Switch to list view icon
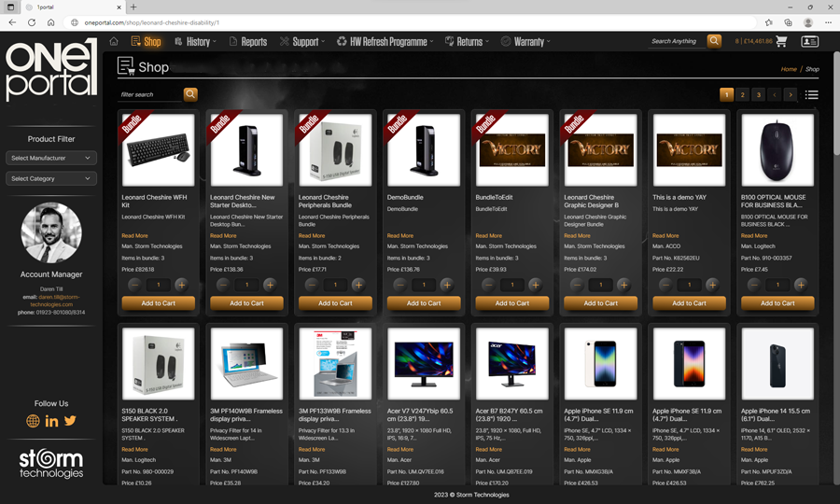 [x=812, y=94]
